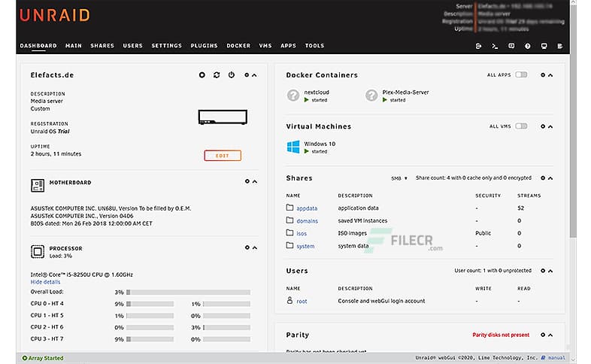Viewport: 591px width, 364px height.
Task: Open the Settings menu tab
Action: [166, 46]
